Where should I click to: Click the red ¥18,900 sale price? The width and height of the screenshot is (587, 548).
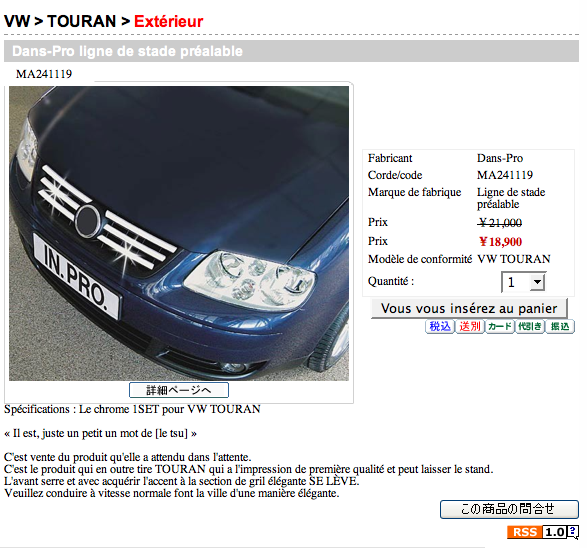[x=500, y=242]
